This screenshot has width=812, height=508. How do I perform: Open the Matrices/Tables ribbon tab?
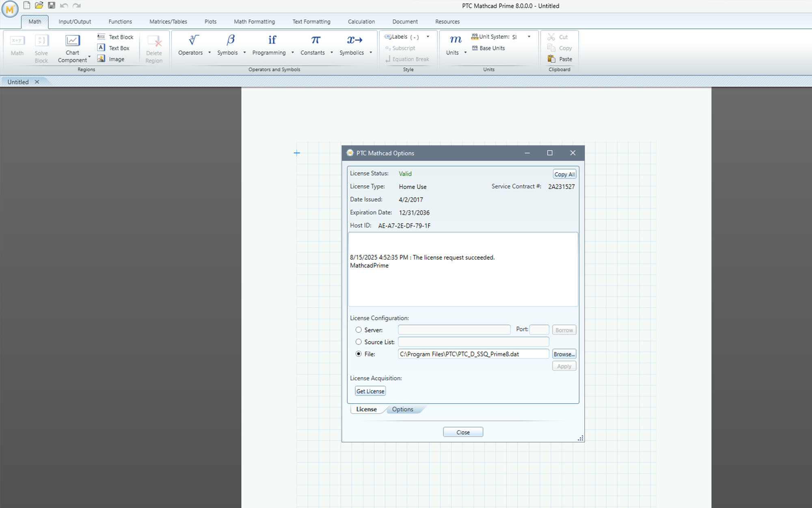(168, 22)
